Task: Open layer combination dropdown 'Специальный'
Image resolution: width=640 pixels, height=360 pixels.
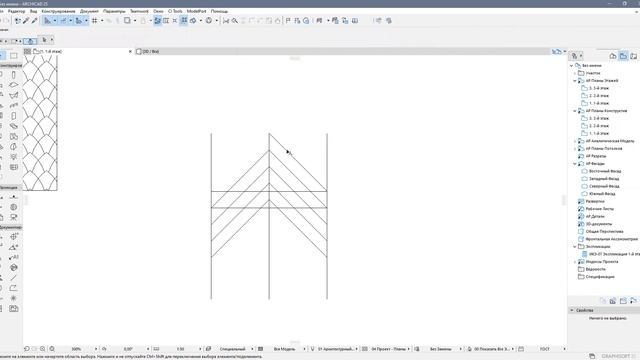Action: coord(233,349)
